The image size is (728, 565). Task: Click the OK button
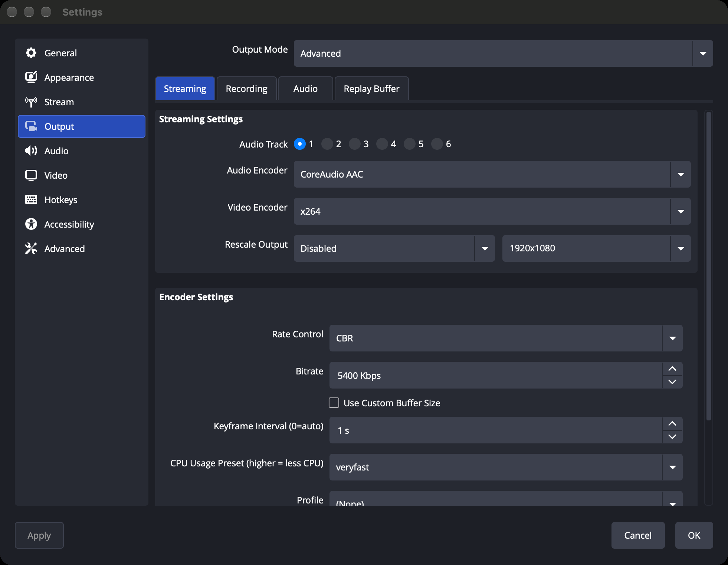click(694, 535)
